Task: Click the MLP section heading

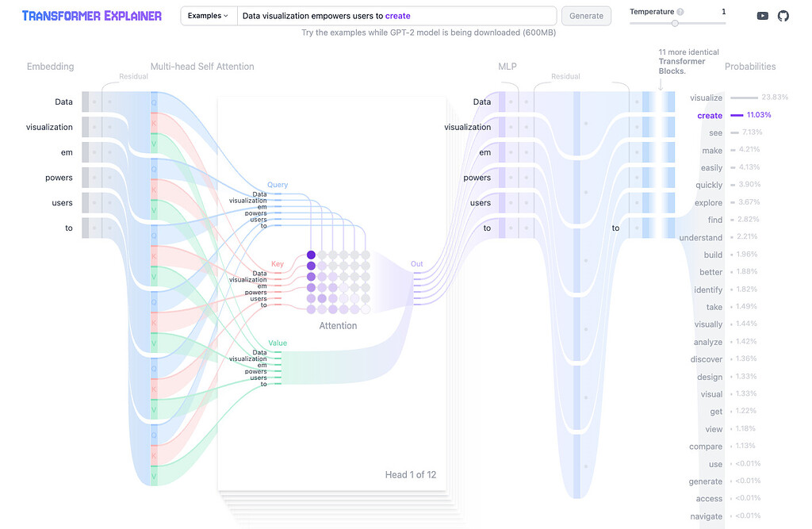Action: tap(507, 67)
